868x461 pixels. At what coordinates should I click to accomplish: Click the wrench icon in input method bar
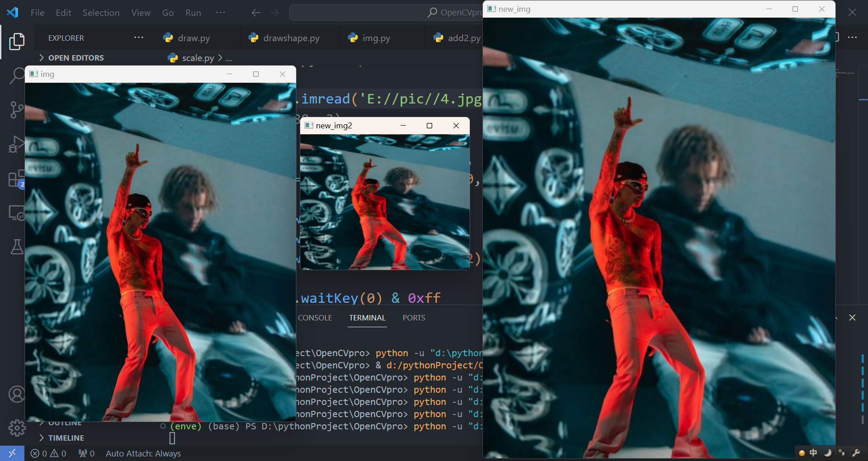(x=855, y=452)
